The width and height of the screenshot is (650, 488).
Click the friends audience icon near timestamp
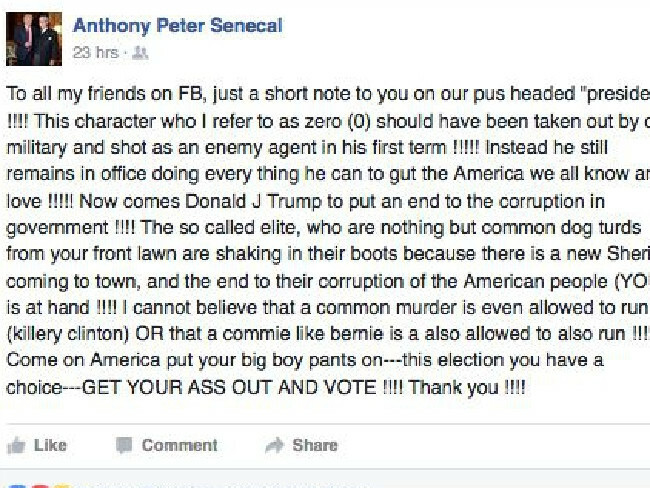[141, 53]
